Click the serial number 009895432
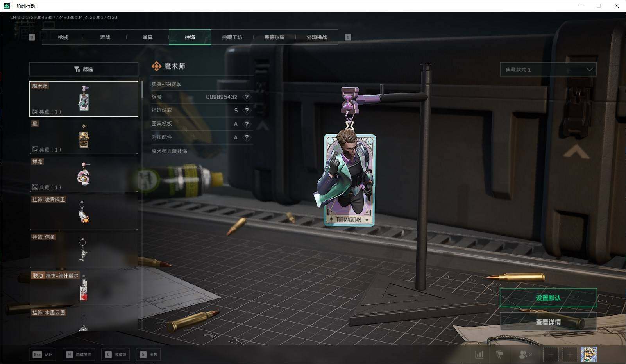 pos(222,97)
